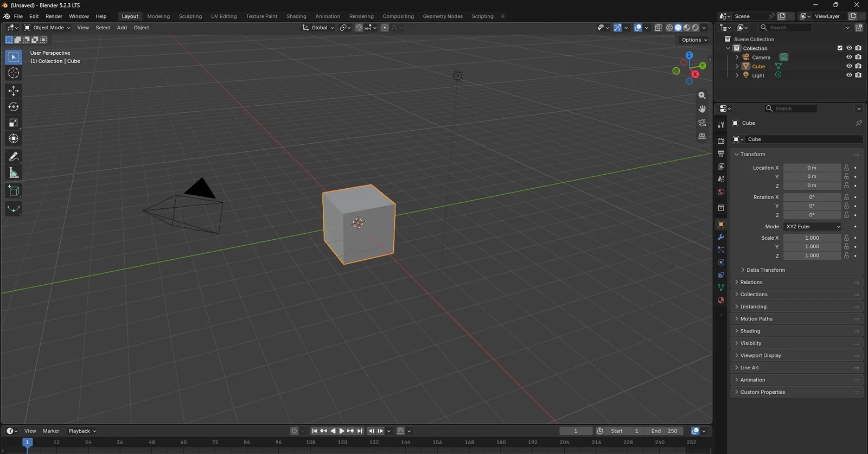Open the Marker menu in the timeline
The height and width of the screenshot is (454, 868).
coord(51,431)
